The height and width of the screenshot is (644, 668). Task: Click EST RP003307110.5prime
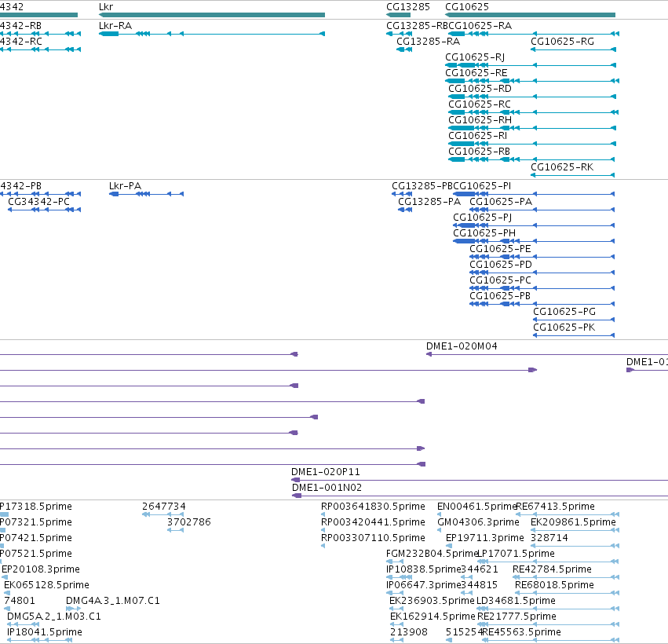(323, 546)
